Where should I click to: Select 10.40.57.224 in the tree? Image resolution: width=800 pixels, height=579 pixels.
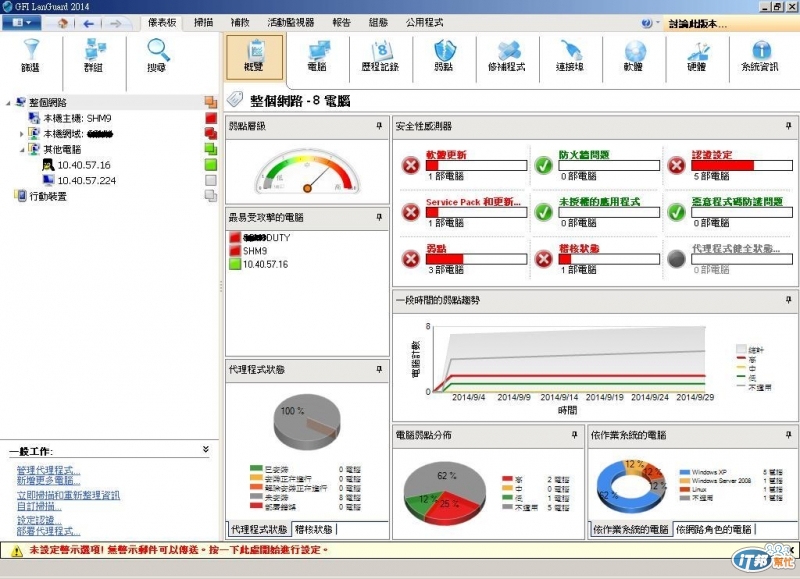tap(87, 181)
